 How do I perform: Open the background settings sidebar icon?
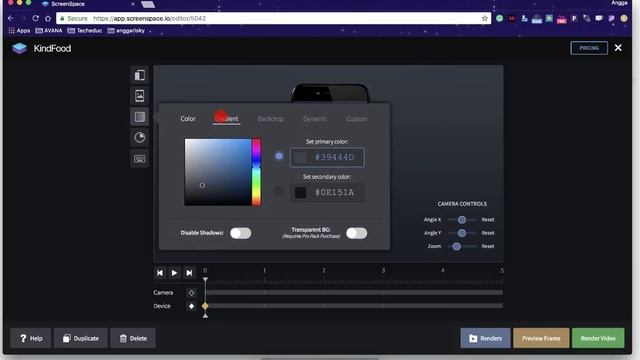coord(140,117)
